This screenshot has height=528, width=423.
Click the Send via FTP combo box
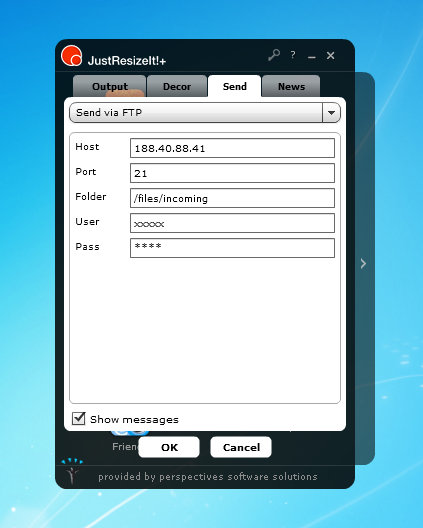[205, 113]
